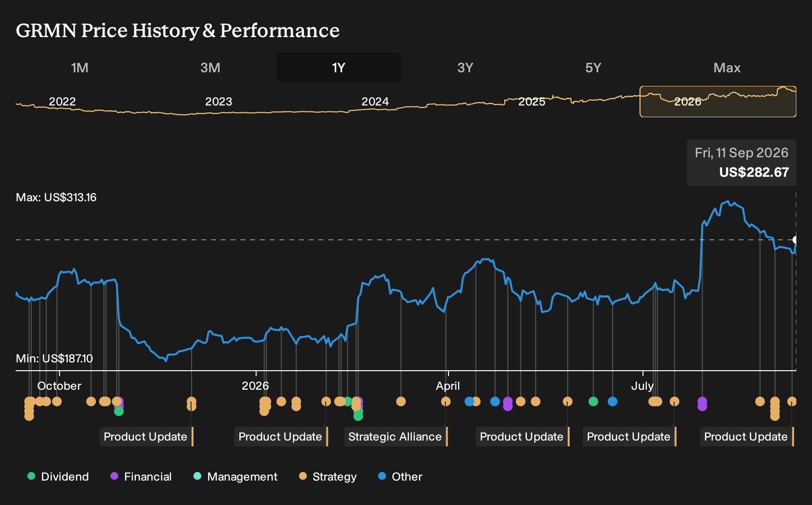Image resolution: width=812 pixels, height=505 pixels.
Task: Click lone Strategy dot between 2026 and April
Action: tap(401, 401)
